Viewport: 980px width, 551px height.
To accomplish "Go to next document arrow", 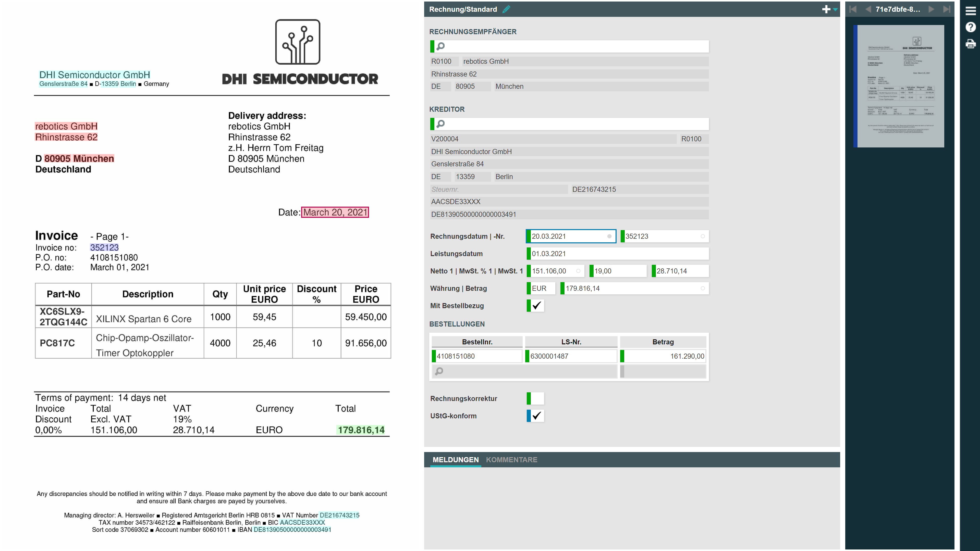I will 931,9.
